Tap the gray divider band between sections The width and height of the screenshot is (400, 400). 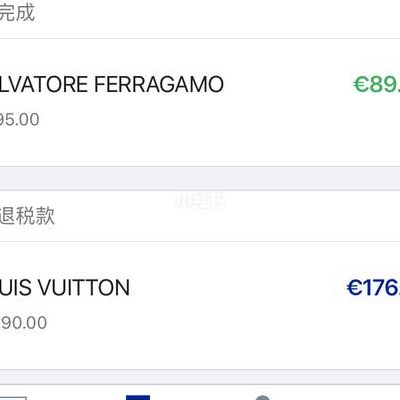tap(200, 178)
